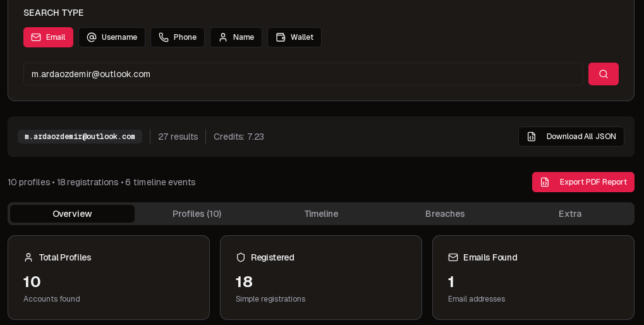Click the email address search input field
Image resolution: width=644 pixels, height=325 pixels.
303,74
